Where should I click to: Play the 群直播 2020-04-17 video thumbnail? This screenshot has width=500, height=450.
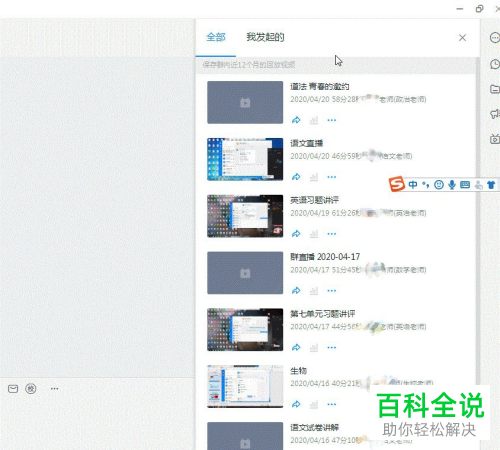pyautogui.click(x=245, y=273)
